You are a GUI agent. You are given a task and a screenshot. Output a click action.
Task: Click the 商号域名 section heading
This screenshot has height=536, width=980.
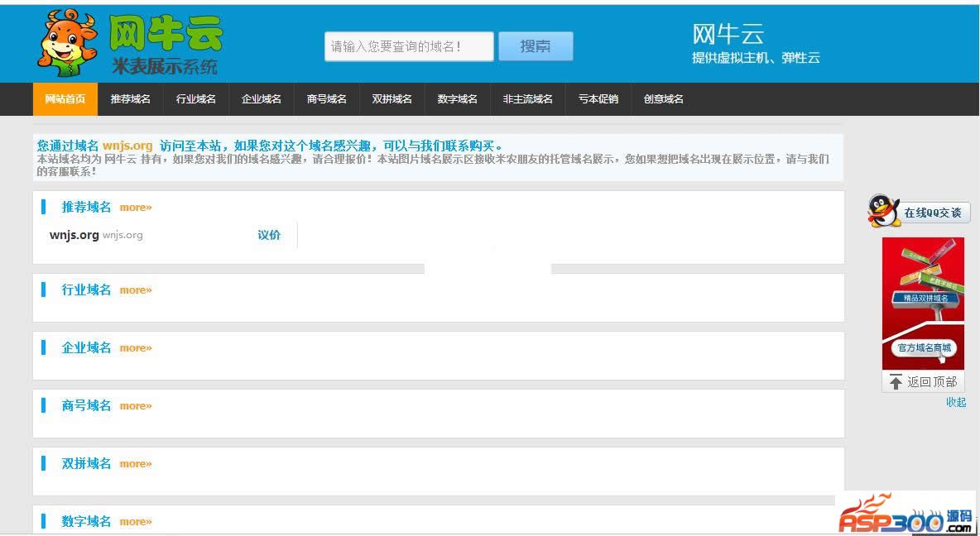[x=86, y=405]
